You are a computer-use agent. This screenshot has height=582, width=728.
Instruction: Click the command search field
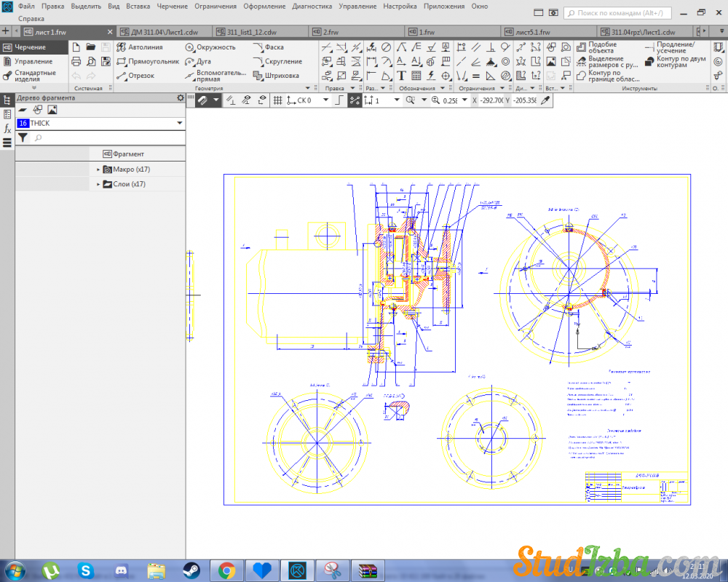point(619,12)
